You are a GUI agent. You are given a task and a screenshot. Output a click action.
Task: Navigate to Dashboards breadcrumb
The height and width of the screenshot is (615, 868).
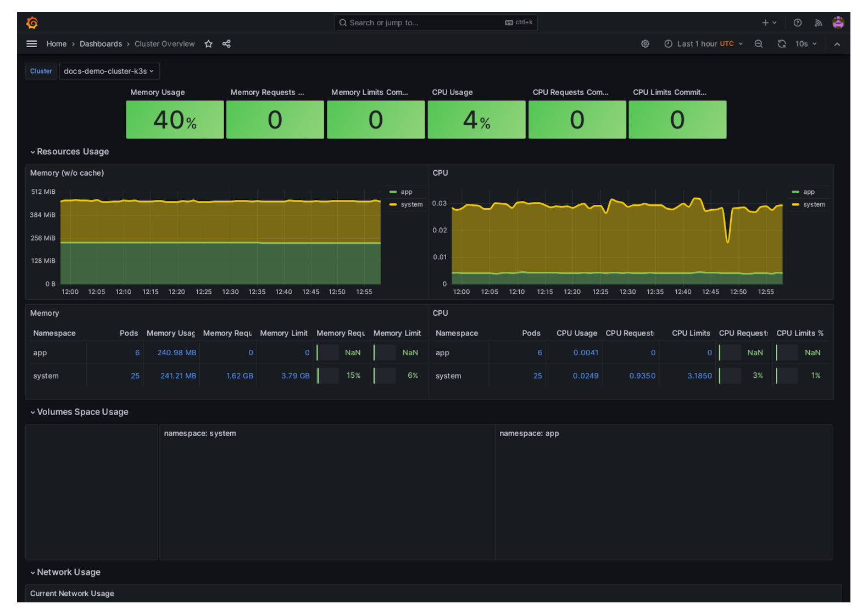(x=101, y=44)
